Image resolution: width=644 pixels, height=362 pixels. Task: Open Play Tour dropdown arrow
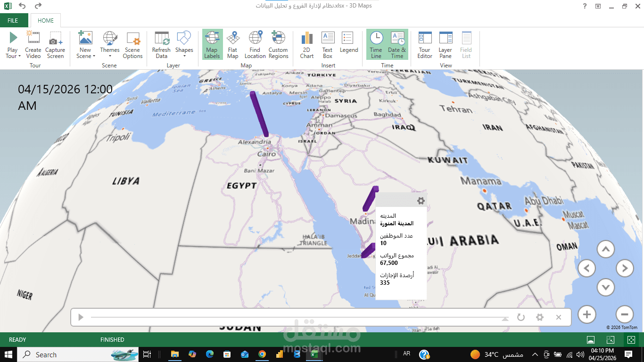coord(20,56)
